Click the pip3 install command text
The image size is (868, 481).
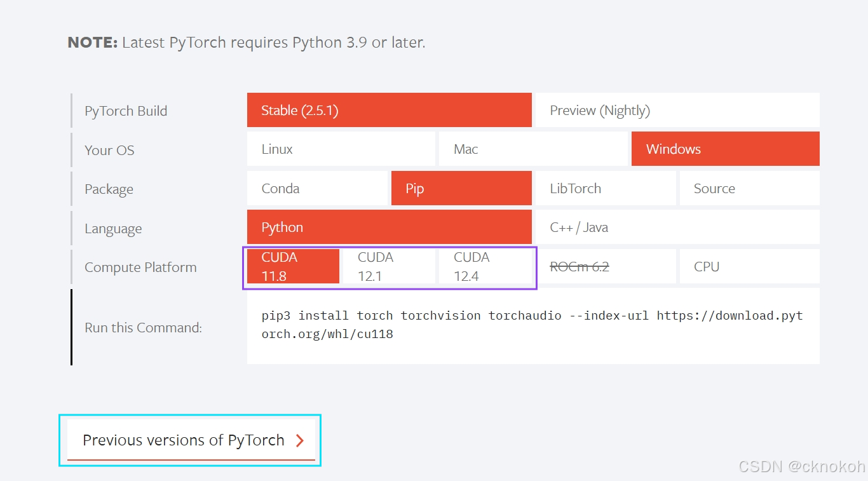pos(532,325)
